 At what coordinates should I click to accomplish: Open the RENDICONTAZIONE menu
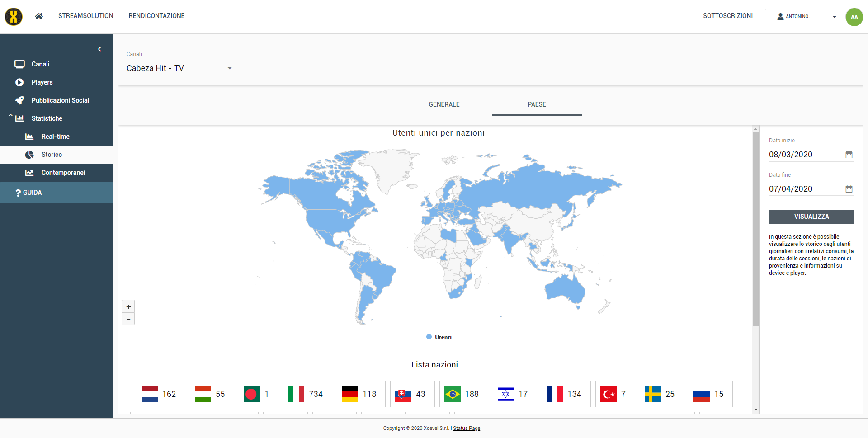click(156, 16)
